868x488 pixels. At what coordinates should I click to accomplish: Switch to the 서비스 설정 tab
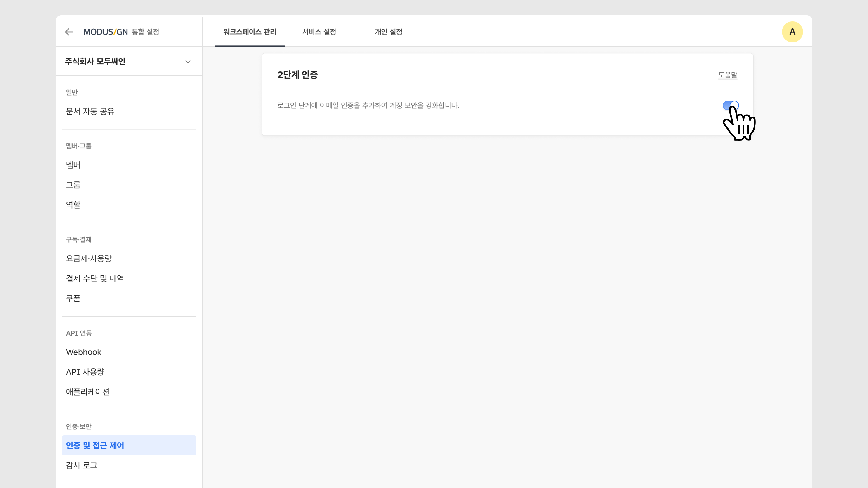pos(319,32)
